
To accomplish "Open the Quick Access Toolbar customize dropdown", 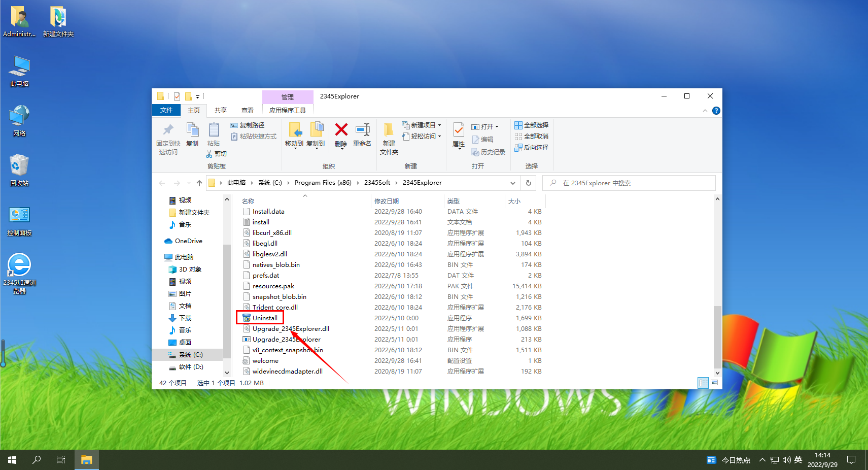I will 198,96.
